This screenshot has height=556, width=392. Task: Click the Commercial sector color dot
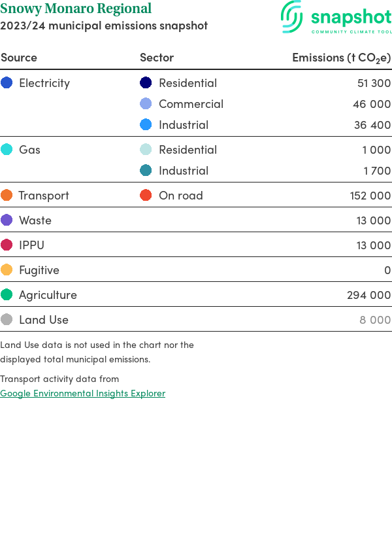146,104
